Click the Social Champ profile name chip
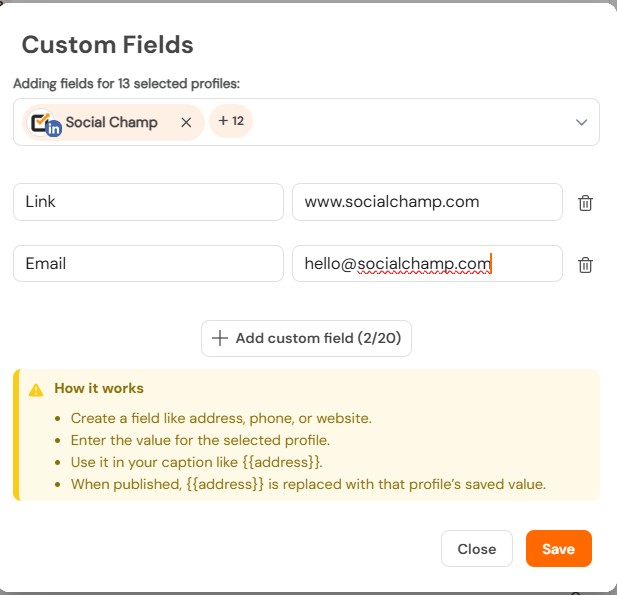The width and height of the screenshot is (617, 595). (x=112, y=122)
